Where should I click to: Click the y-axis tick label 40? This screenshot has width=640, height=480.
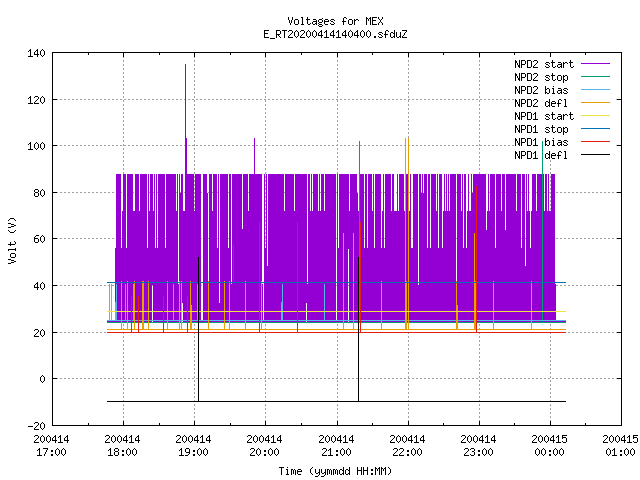39,286
